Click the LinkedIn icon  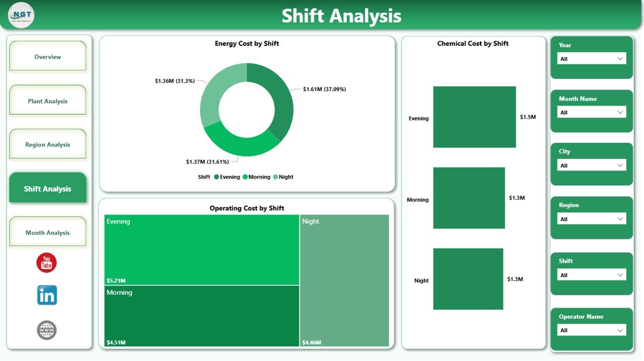click(x=46, y=296)
